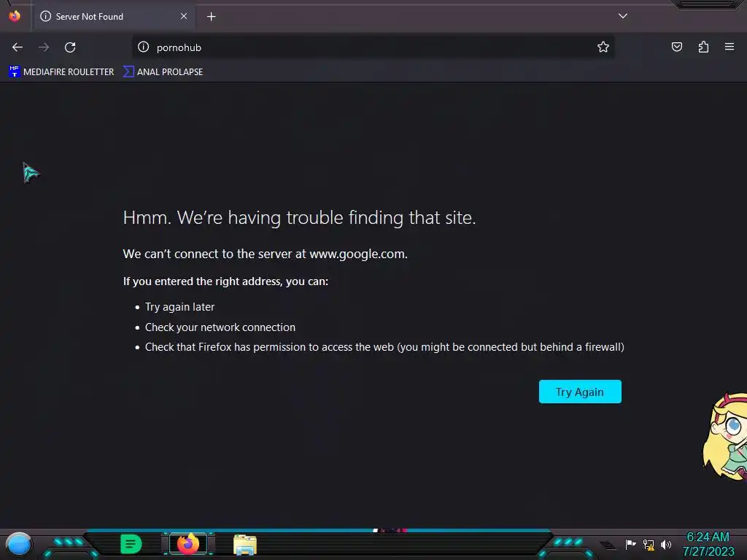This screenshot has height=560, width=747.
Task: Open the Firefox logo button at the tab bar's left end
Action: click(15, 16)
